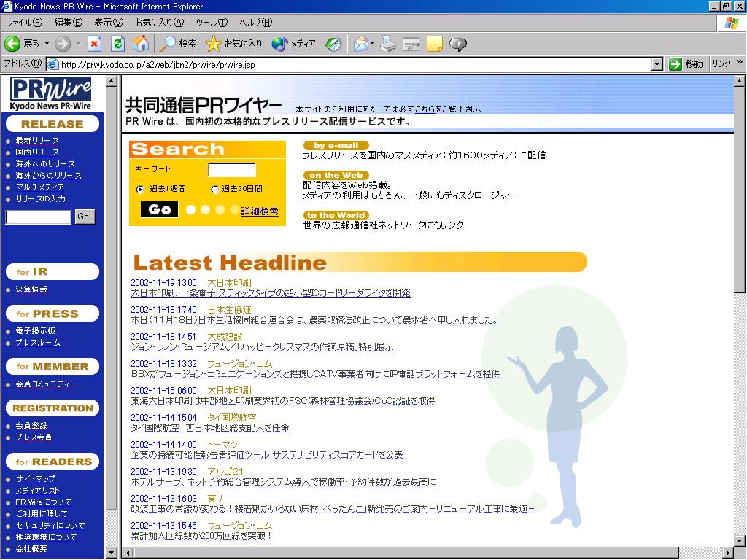
Task: Open the 編集(E) menu
Action: (x=68, y=23)
